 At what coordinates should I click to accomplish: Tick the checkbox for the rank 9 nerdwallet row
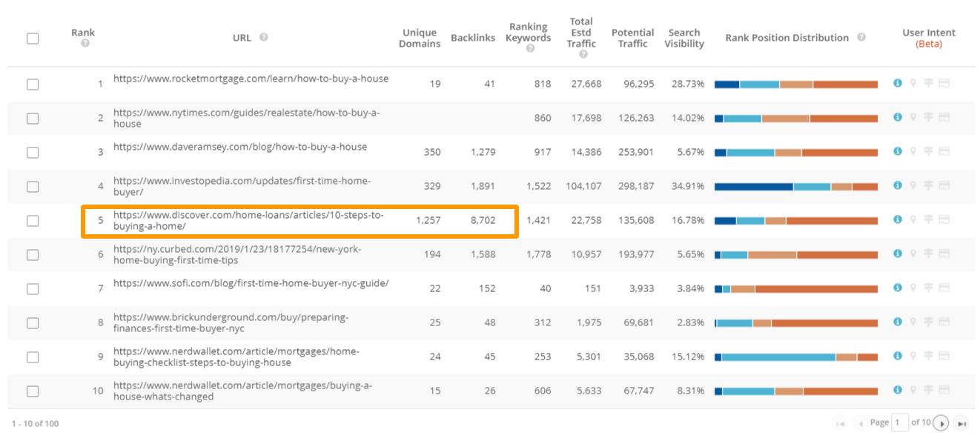pos(33,357)
